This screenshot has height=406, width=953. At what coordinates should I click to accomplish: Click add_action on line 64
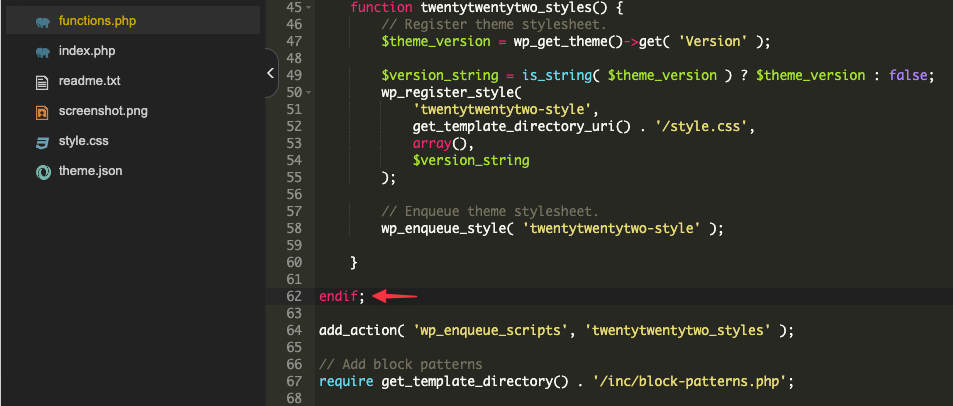coord(357,331)
